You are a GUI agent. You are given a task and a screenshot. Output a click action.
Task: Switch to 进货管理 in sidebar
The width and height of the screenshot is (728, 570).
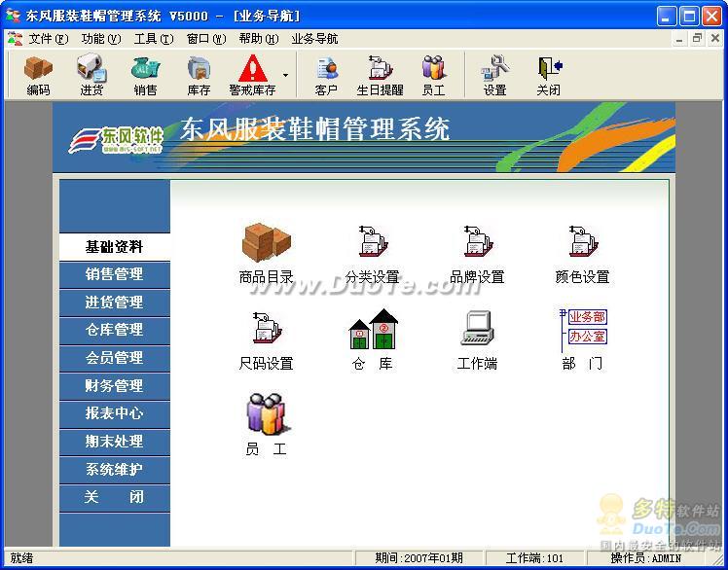coord(115,303)
